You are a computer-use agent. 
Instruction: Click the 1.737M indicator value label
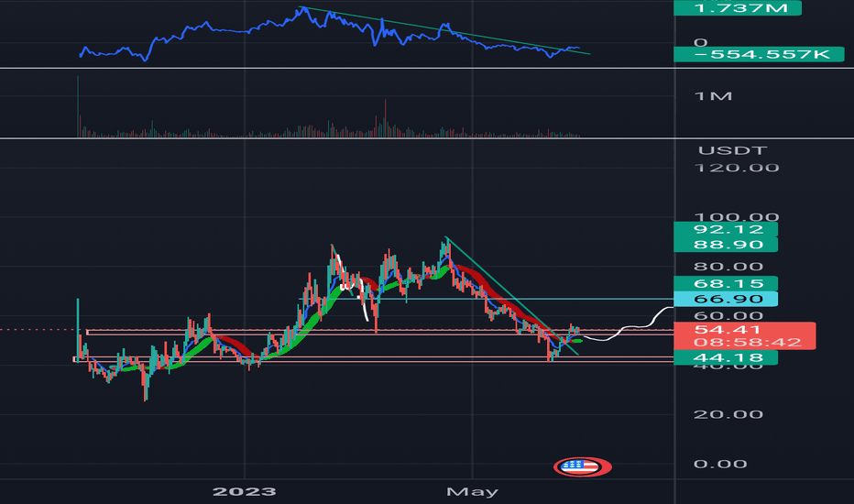[738, 7]
